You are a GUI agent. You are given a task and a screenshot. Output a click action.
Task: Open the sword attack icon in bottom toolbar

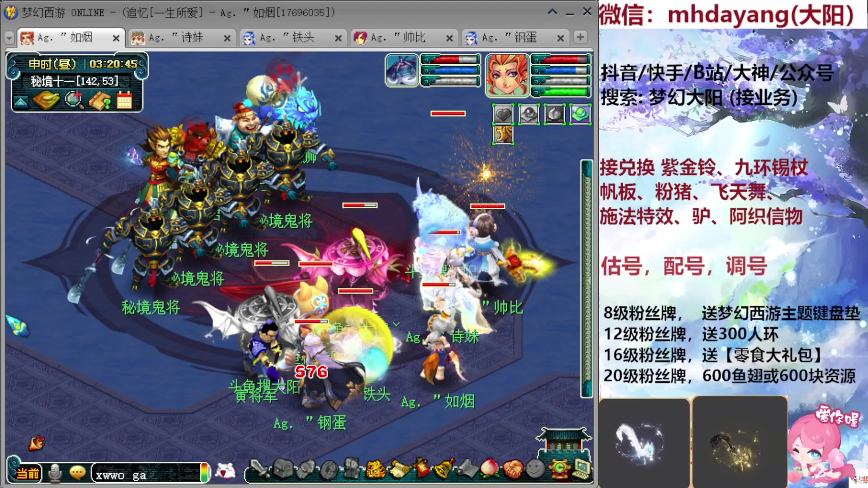260,469
